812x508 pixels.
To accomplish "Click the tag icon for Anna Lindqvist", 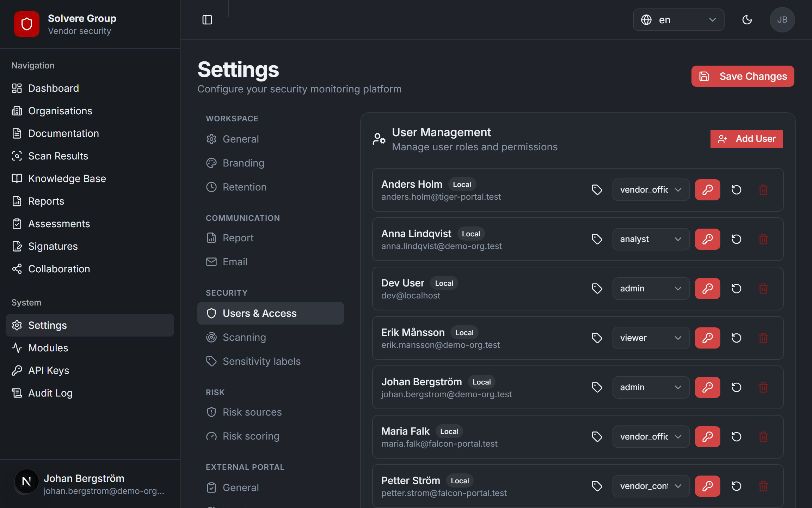I will click(x=597, y=239).
